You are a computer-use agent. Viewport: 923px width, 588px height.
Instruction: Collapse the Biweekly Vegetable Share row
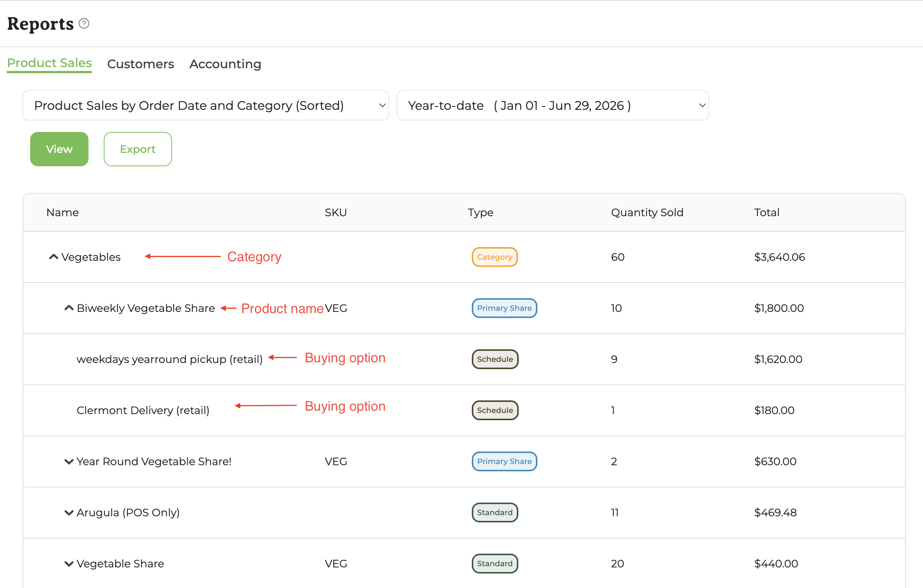(x=69, y=308)
